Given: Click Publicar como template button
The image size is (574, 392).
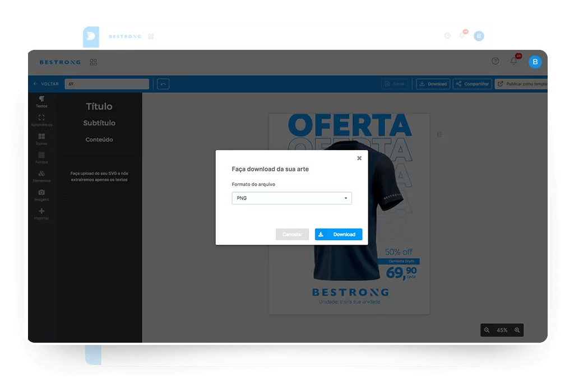Looking at the screenshot, I should click(521, 84).
